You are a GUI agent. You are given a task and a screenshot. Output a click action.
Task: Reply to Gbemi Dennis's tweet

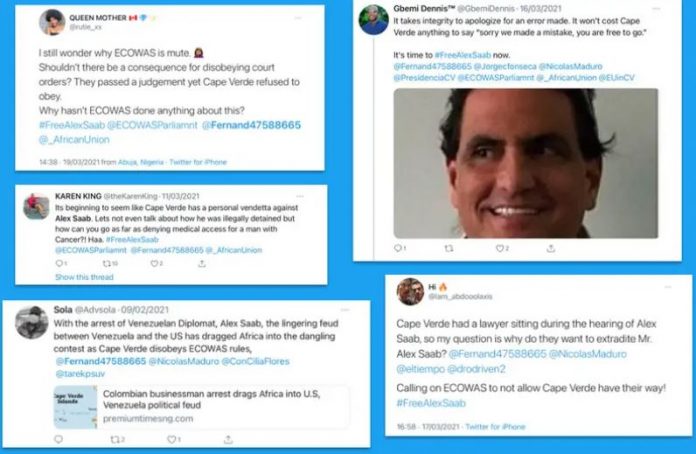[398, 248]
